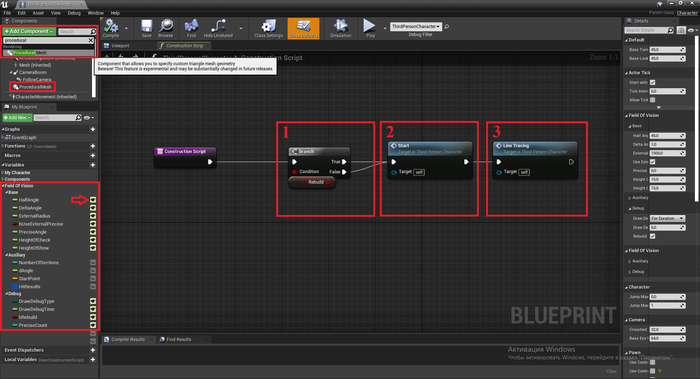Click the My Blueprint search magnifier icon
The width and height of the screenshot is (700, 379).
(79, 117)
